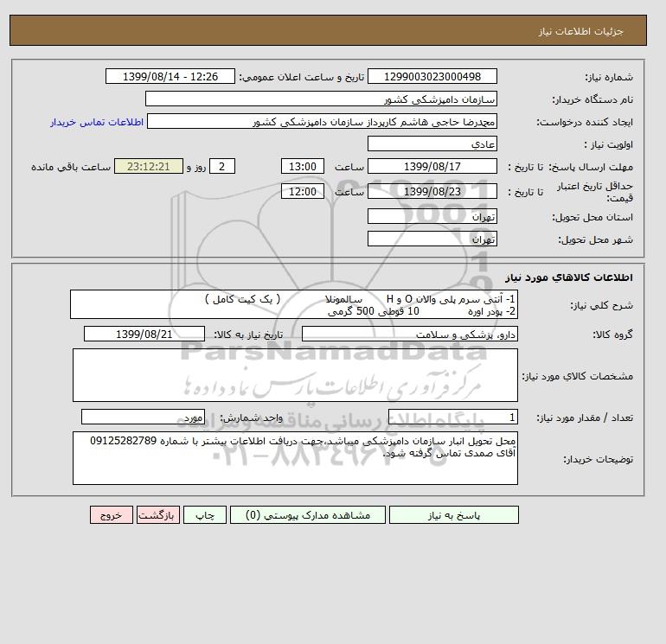Click unit of measure field 'مورد'

pyautogui.click(x=143, y=418)
